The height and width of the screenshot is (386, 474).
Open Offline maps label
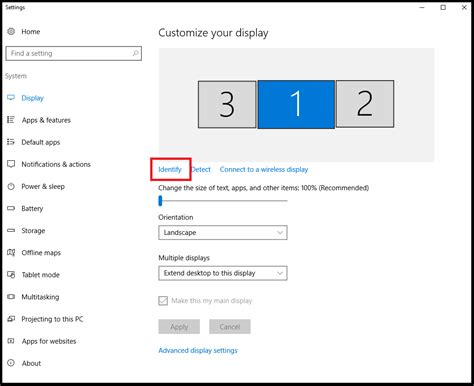(41, 253)
